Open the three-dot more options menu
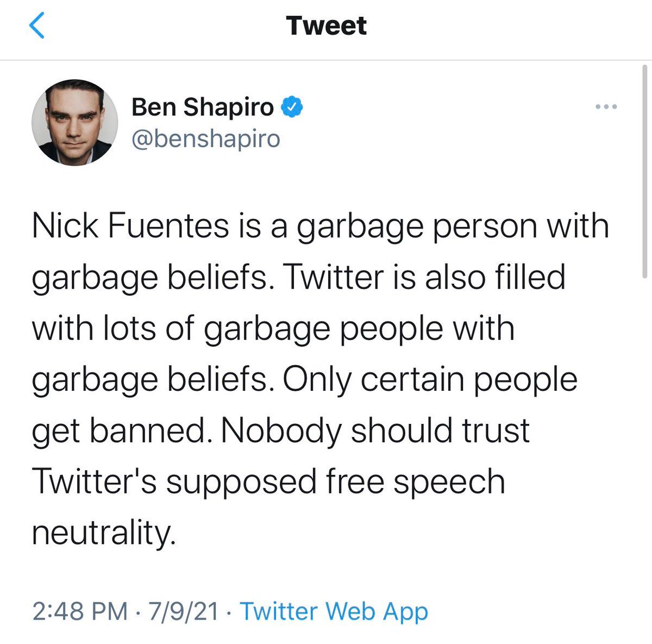The height and width of the screenshot is (644, 652). coord(606,107)
